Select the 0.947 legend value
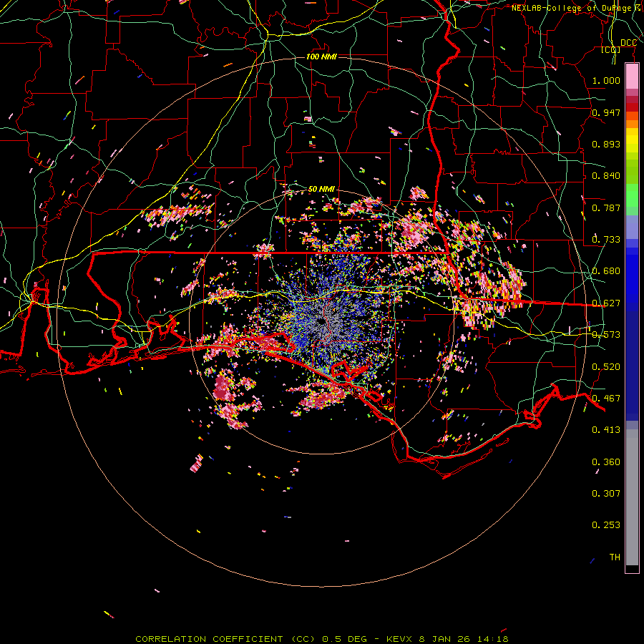The height and width of the screenshot is (644, 644). (x=606, y=112)
